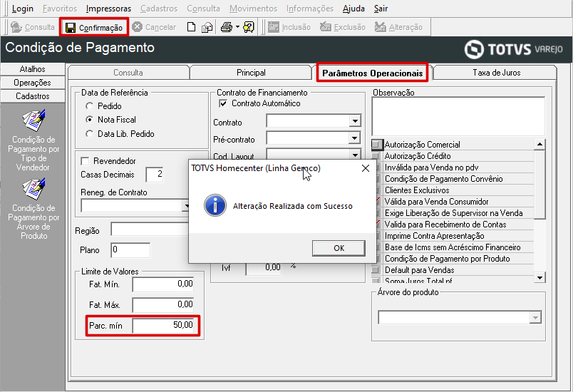Click the Parc. mín value field
The height and width of the screenshot is (392, 573).
coord(163,325)
